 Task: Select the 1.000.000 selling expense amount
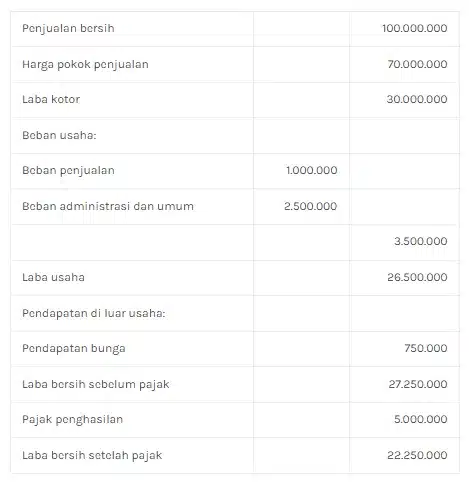click(x=312, y=170)
